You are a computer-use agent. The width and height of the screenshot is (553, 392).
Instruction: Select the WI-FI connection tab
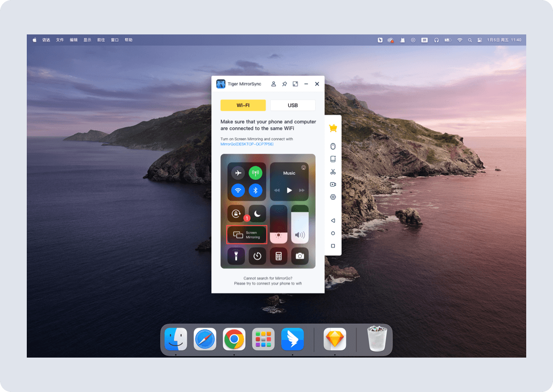[243, 105]
